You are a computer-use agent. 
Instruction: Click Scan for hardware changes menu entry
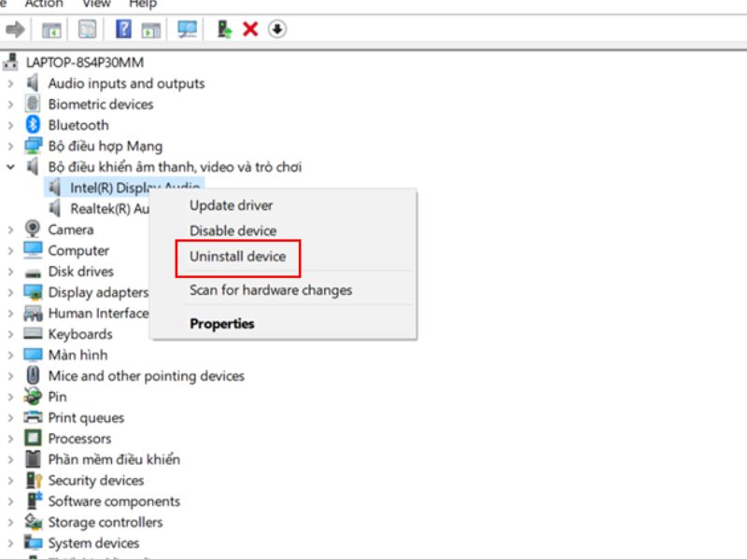(x=271, y=290)
